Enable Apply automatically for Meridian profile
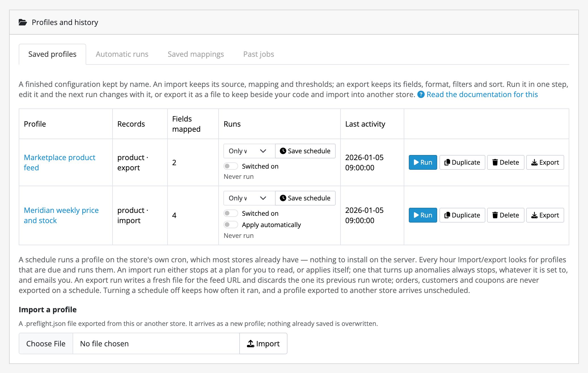Image resolution: width=588 pixels, height=373 pixels. coord(231,225)
